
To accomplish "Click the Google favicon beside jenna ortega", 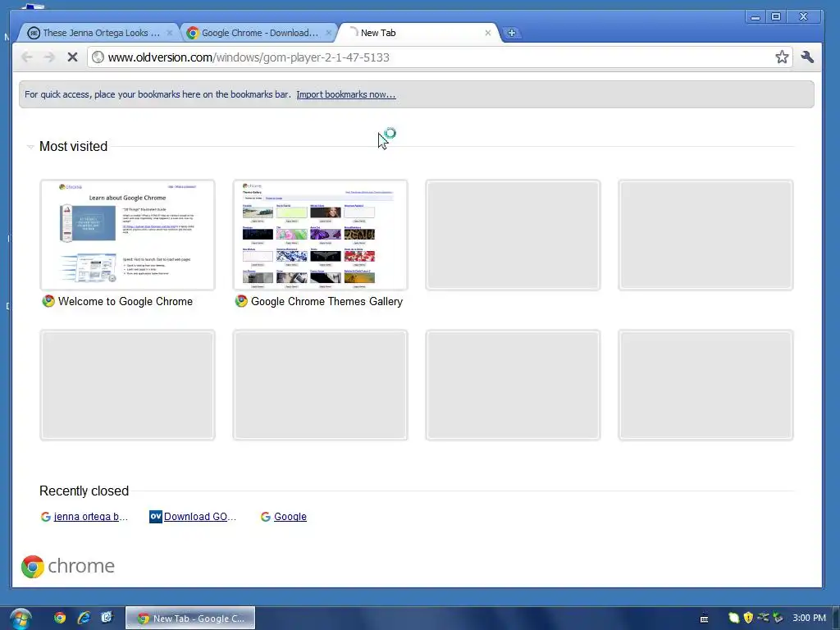I will coord(46,517).
